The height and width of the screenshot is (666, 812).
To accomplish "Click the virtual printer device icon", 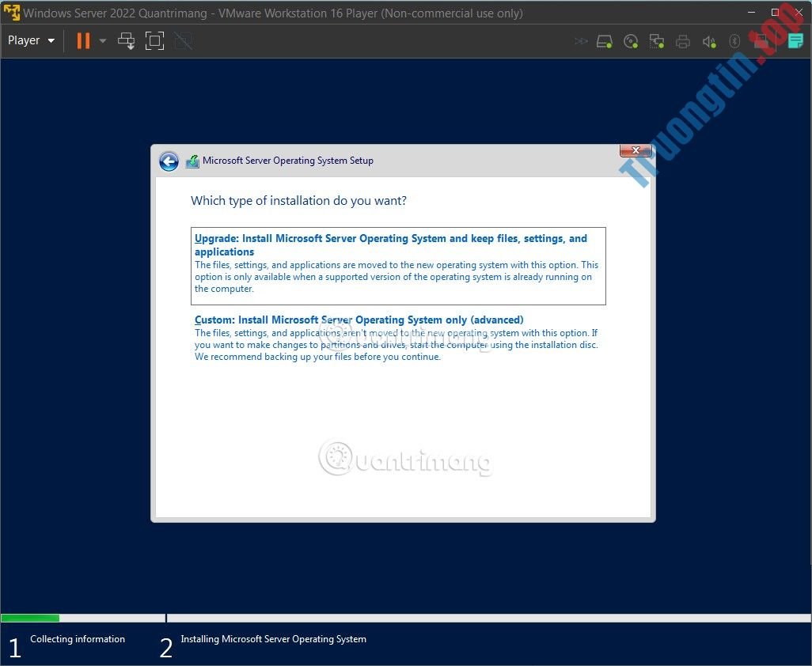I will click(x=683, y=41).
